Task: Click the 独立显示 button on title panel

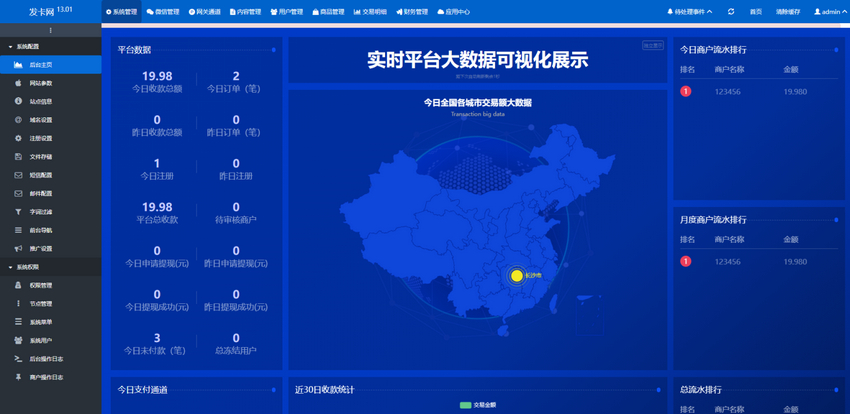Action: (x=653, y=46)
